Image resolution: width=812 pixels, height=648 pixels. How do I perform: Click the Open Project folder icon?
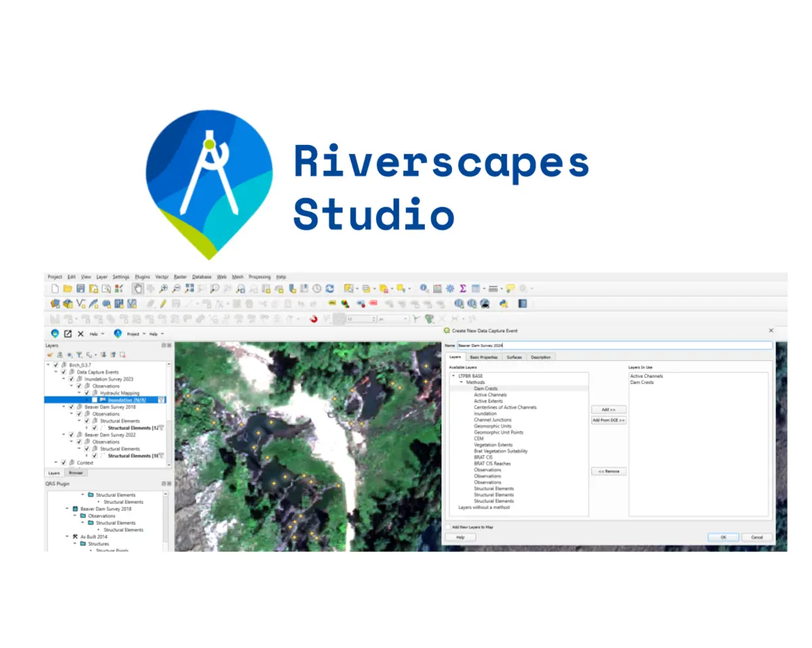point(68,288)
